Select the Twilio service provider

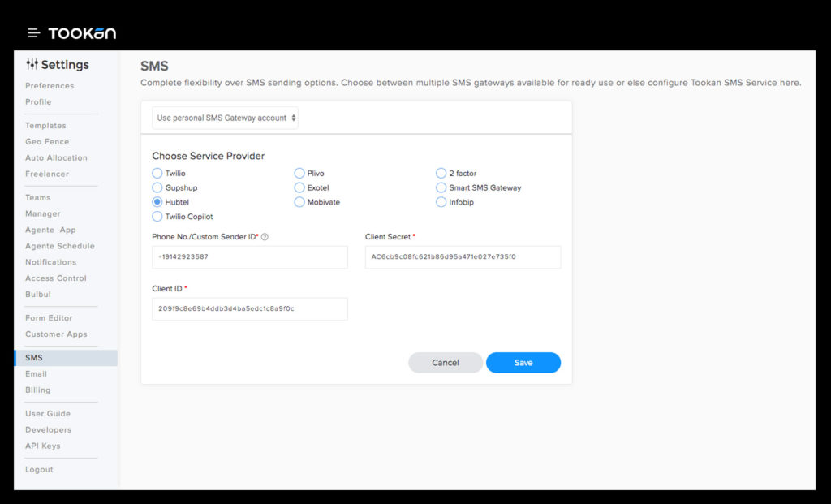(157, 174)
